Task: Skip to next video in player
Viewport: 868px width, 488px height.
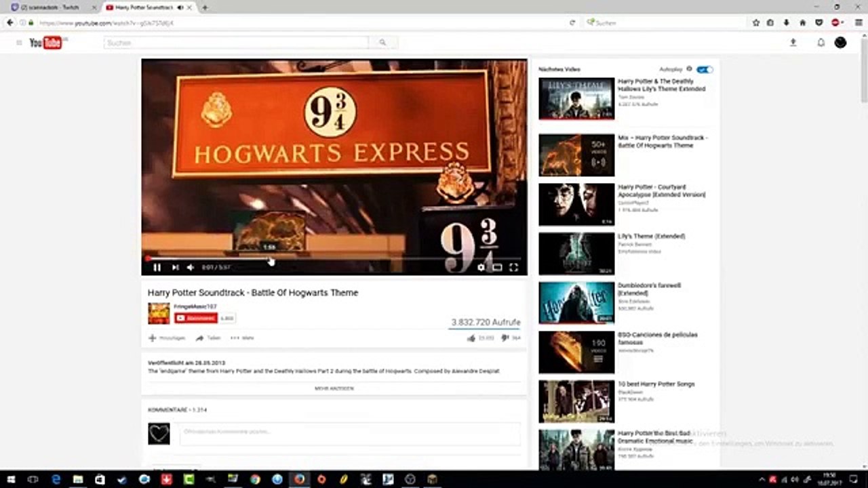Action: (175, 267)
